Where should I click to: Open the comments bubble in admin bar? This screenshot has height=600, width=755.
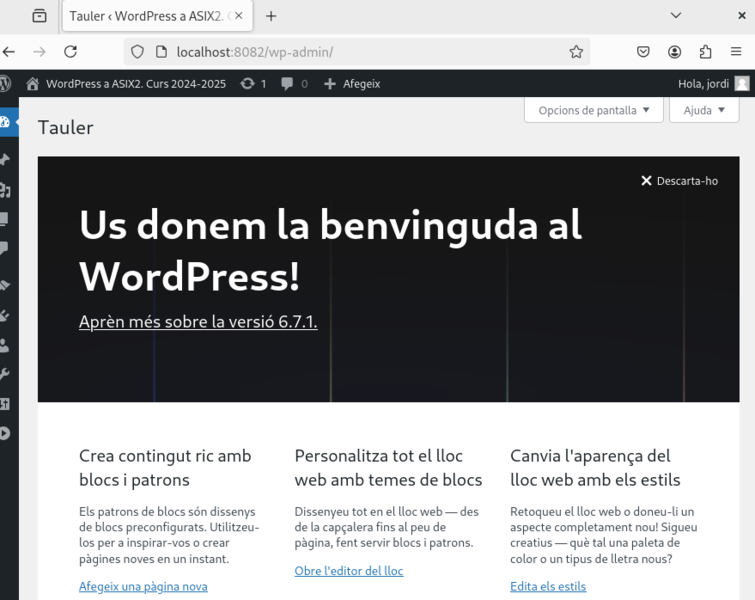[x=287, y=84]
